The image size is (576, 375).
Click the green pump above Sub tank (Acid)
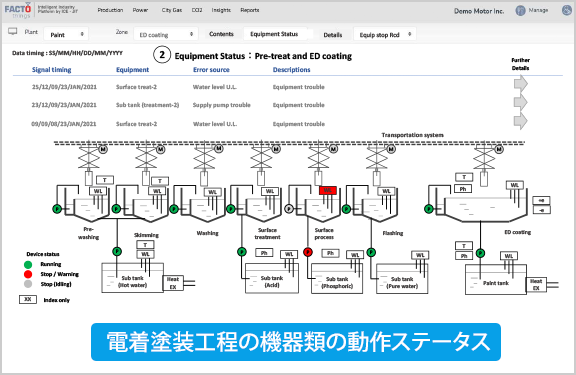(x=242, y=252)
